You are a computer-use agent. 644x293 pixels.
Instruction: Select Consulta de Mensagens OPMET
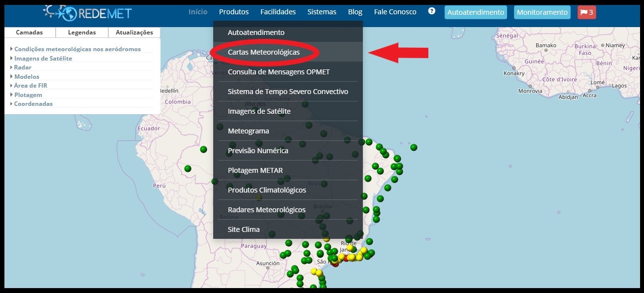pyautogui.click(x=279, y=72)
